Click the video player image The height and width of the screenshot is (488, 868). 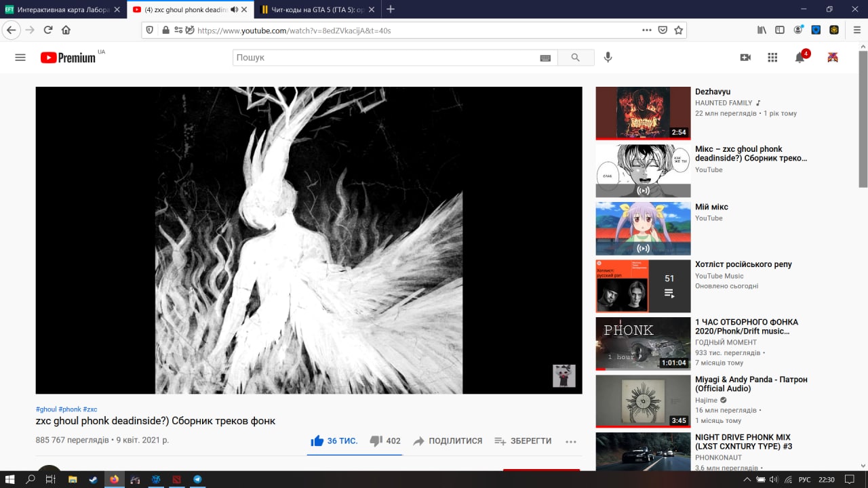pyautogui.click(x=309, y=240)
